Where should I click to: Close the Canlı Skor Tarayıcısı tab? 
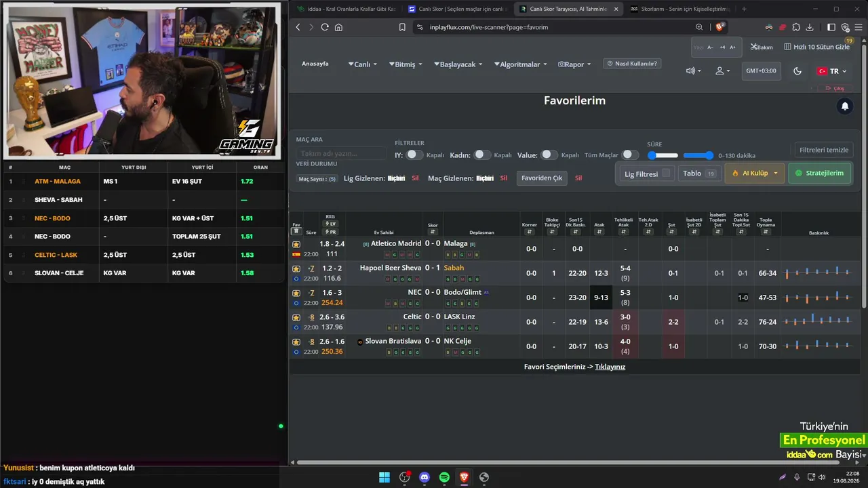click(616, 9)
